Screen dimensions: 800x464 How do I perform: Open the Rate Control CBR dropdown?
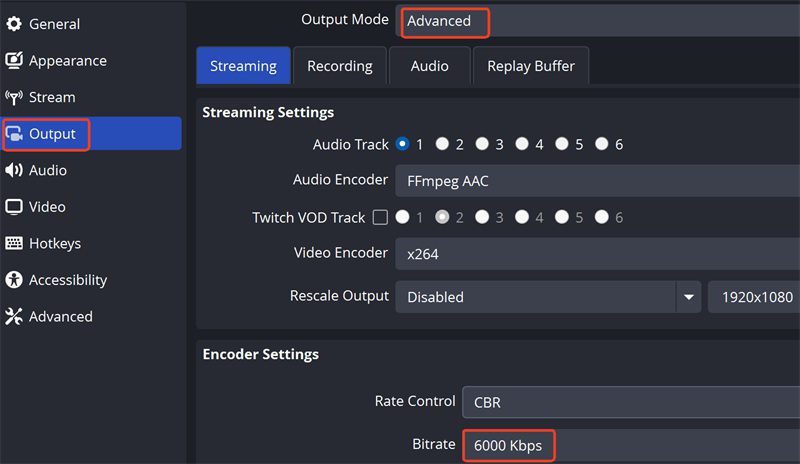[630, 402]
